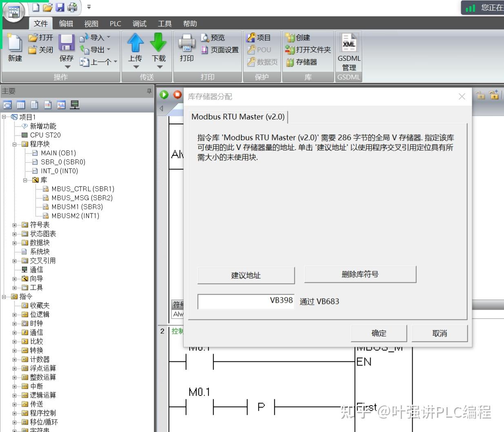Stop the PLC with red STOP icon

click(177, 94)
